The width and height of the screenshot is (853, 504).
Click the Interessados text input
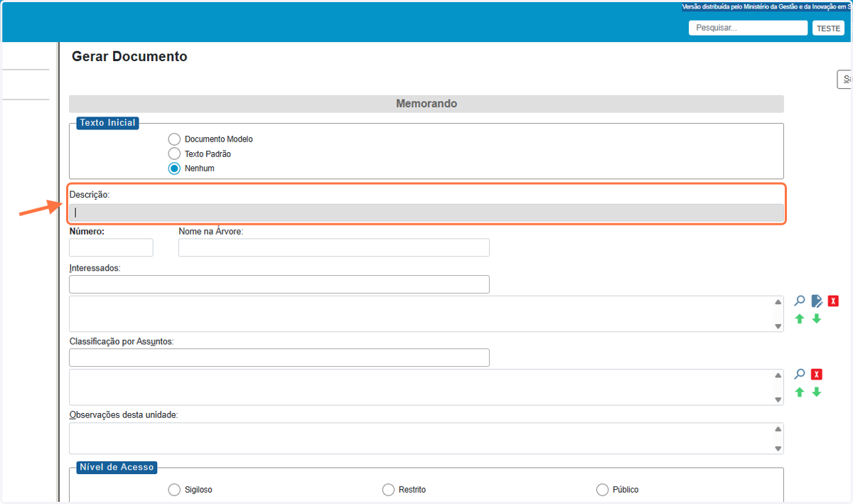pos(279,284)
